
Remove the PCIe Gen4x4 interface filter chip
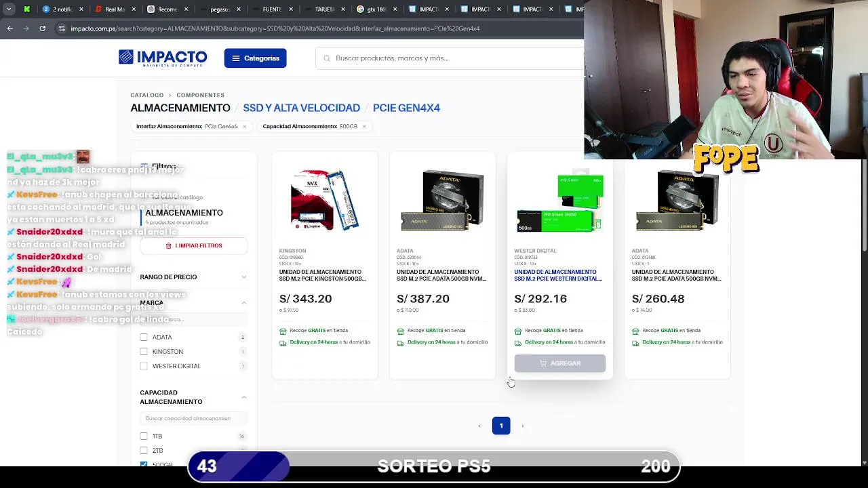pyautogui.click(x=244, y=126)
